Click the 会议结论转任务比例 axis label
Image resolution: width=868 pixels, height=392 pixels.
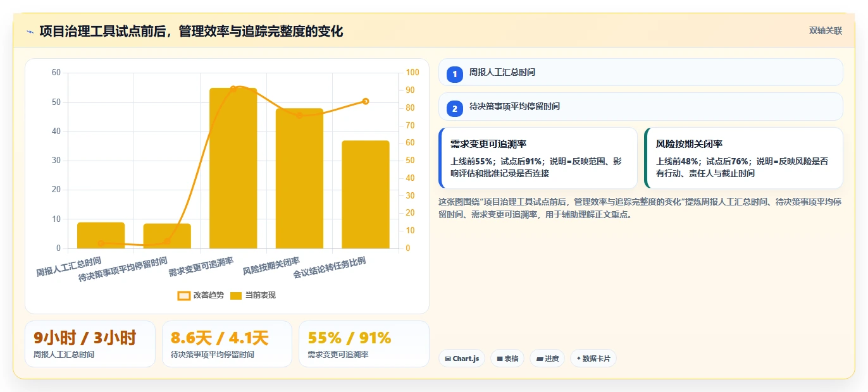tap(329, 268)
